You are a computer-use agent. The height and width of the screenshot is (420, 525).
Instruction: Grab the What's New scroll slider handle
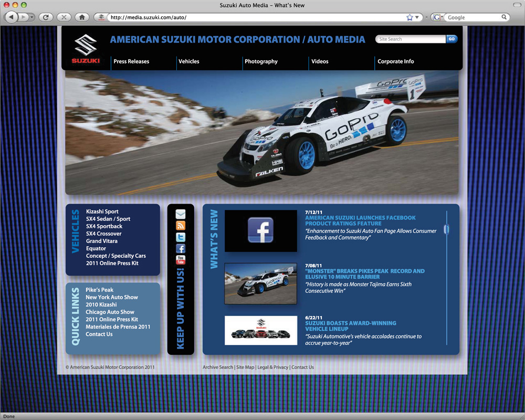tap(446, 229)
